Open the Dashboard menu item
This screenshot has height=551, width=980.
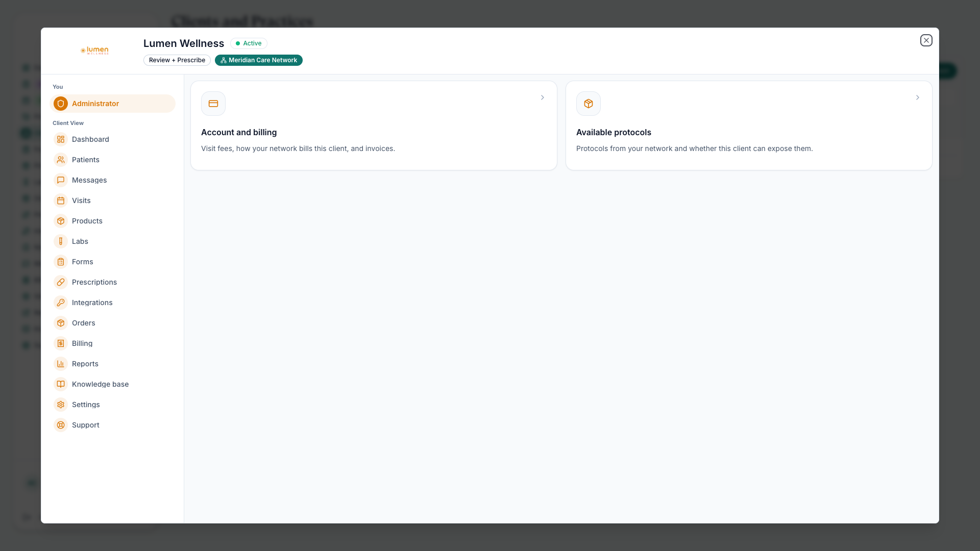point(113,139)
